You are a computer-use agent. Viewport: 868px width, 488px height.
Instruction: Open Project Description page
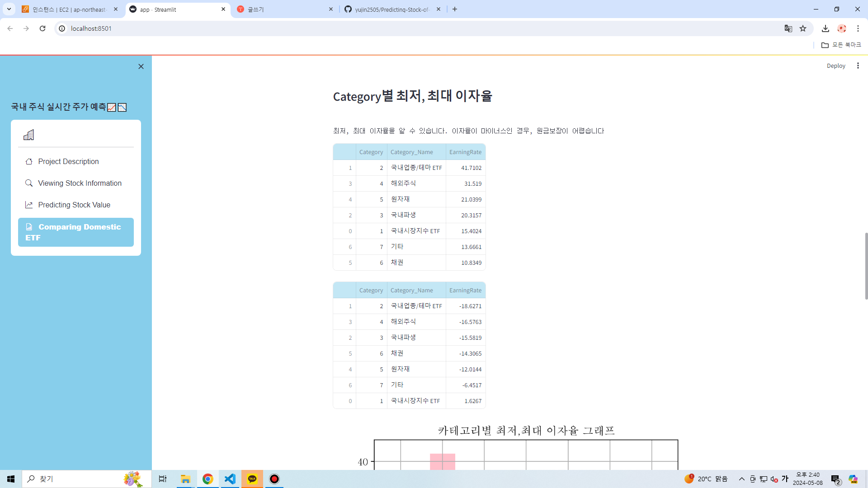click(x=68, y=161)
